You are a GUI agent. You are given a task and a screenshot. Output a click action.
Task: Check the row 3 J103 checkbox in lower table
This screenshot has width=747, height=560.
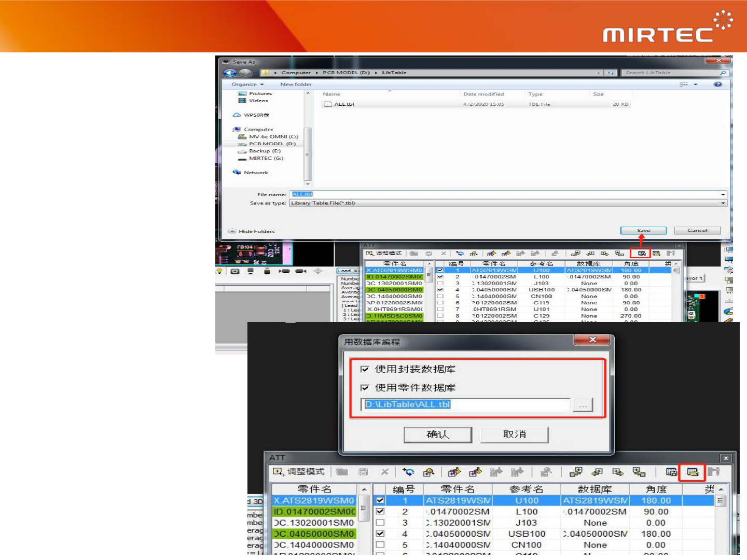click(x=380, y=523)
